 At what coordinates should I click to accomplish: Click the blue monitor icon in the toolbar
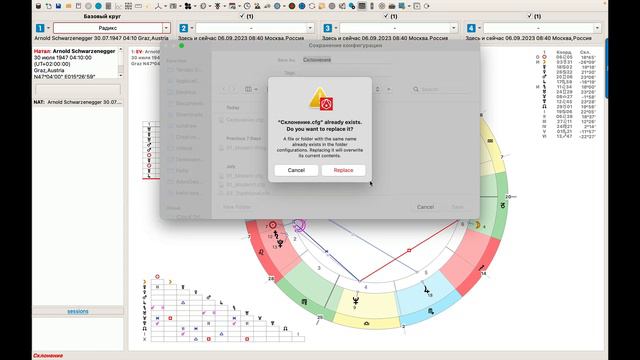(402, 6)
